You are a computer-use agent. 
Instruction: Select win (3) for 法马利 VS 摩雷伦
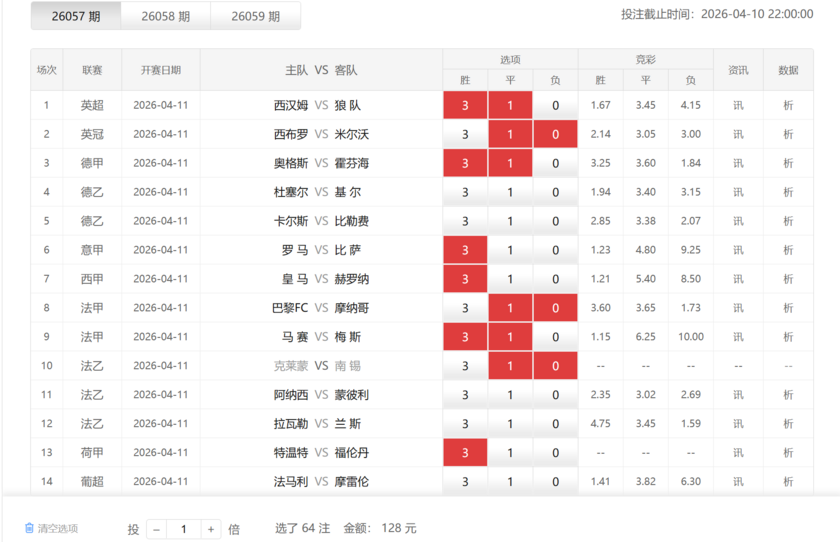tap(465, 481)
